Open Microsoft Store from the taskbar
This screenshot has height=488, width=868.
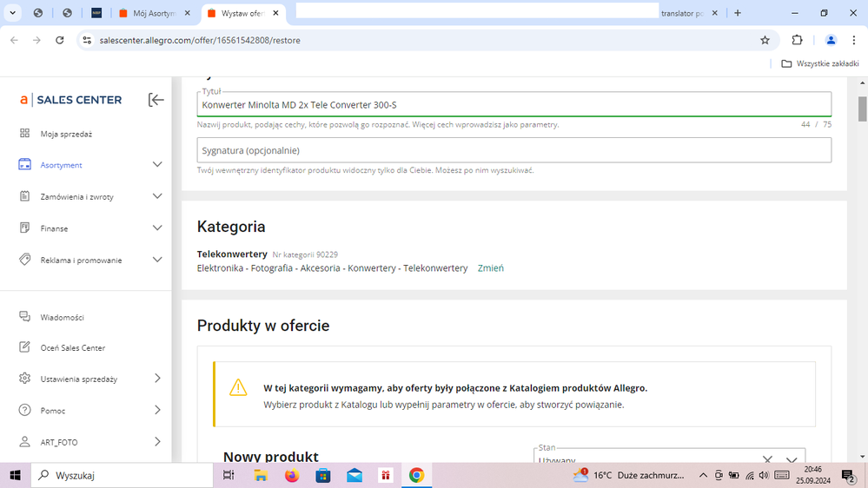[323, 475]
